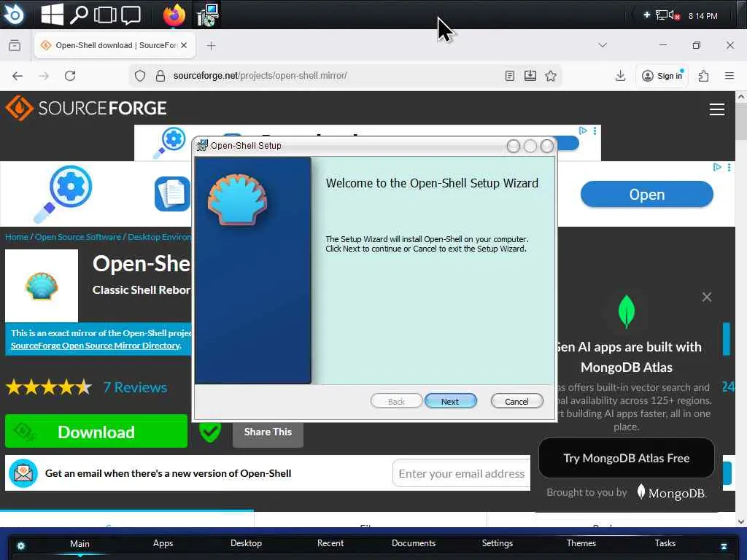Open Task View icon in taskbar
This screenshot has width=747, height=560.
(105, 15)
